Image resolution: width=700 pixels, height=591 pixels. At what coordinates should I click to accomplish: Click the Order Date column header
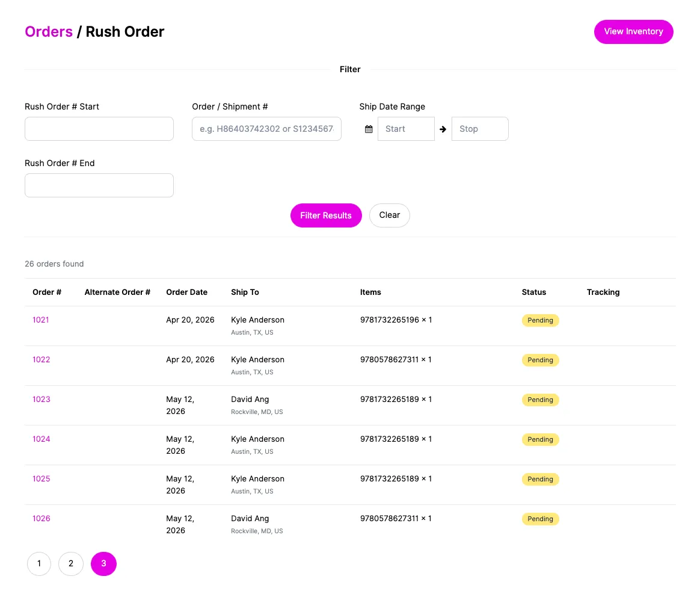[186, 292]
